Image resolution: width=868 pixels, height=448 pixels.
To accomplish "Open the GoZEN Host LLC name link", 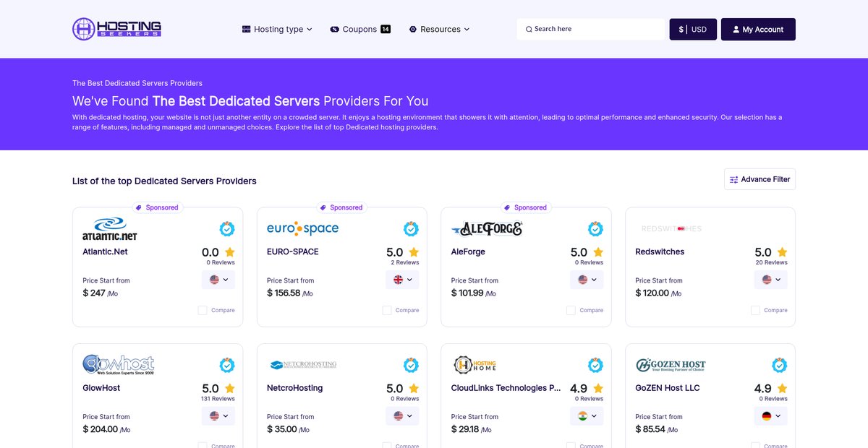I will click(668, 388).
